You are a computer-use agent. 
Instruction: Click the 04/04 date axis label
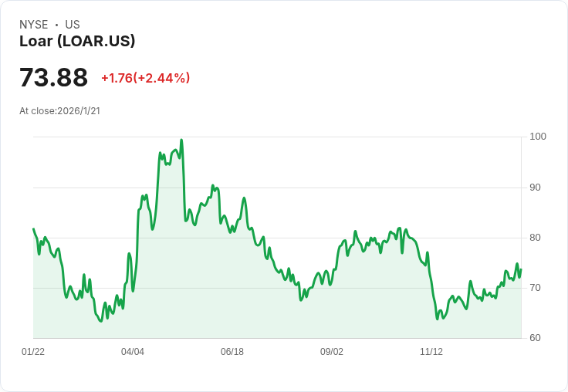[133, 352]
